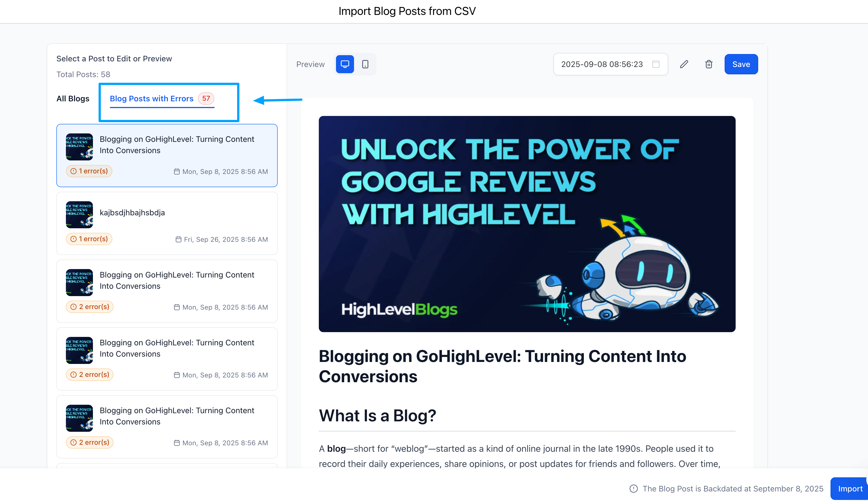
Task: Click the publish date input field
Action: pyautogui.click(x=602, y=64)
